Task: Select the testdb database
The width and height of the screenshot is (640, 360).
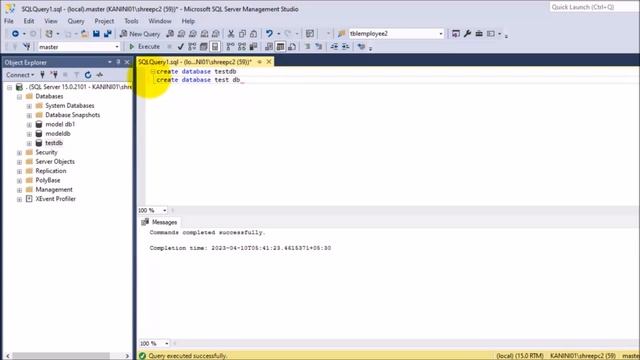Action: 54,143
